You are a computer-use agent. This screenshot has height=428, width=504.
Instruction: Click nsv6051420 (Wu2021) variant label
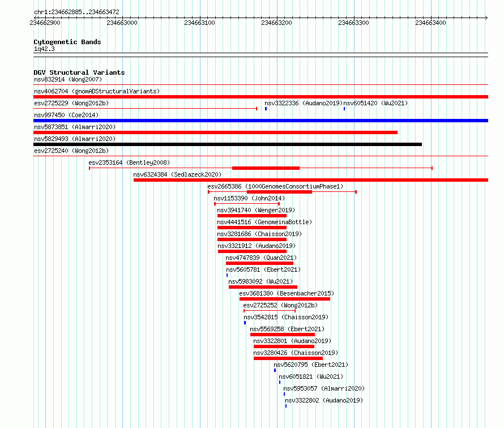(x=375, y=103)
